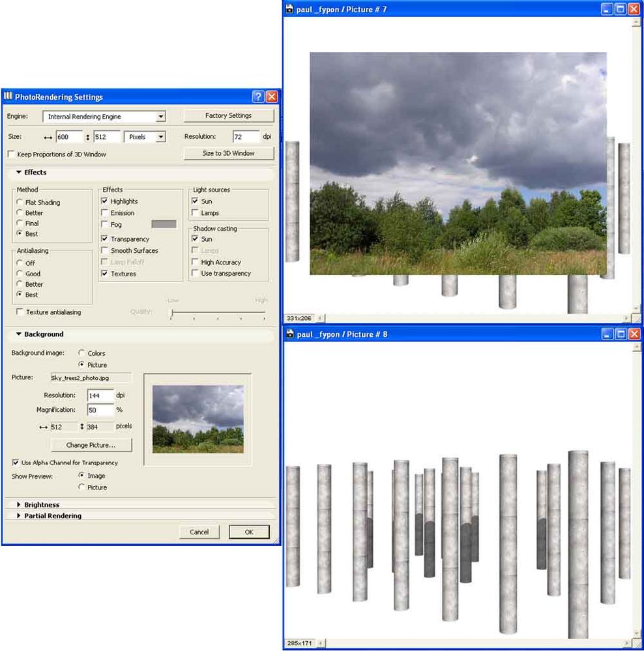Toggle Textures effect checkbox
This screenshot has width=644, height=651.
105,274
